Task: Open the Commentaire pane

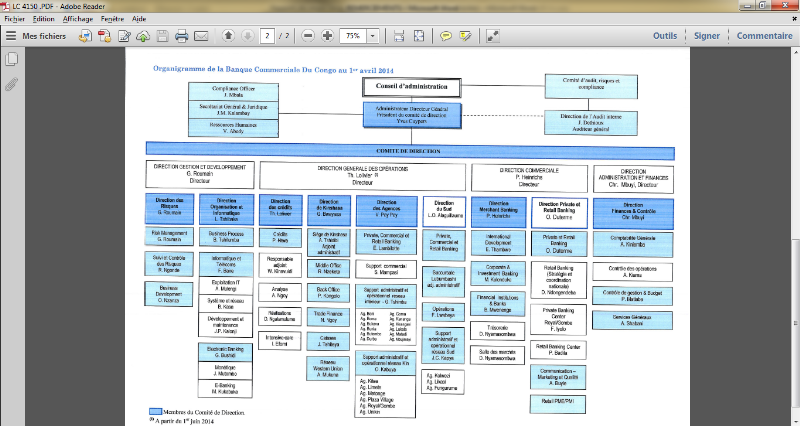Action: click(x=764, y=36)
